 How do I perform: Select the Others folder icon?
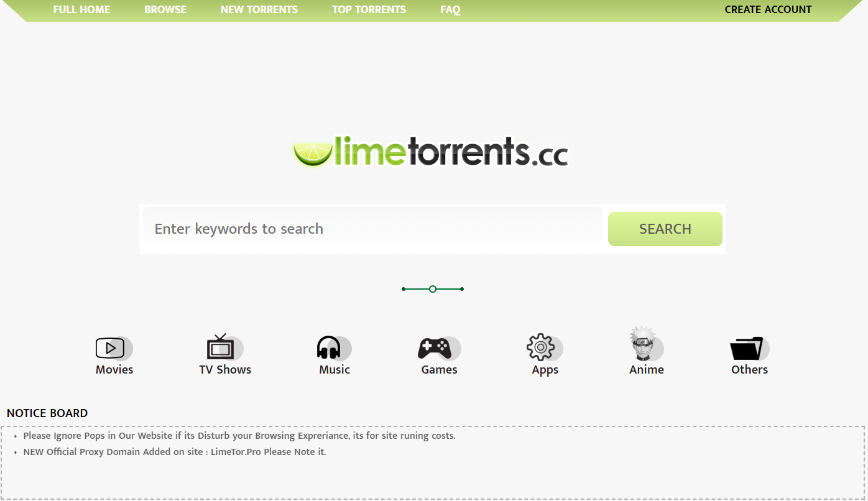pyautogui.click(x=746, y=348)
